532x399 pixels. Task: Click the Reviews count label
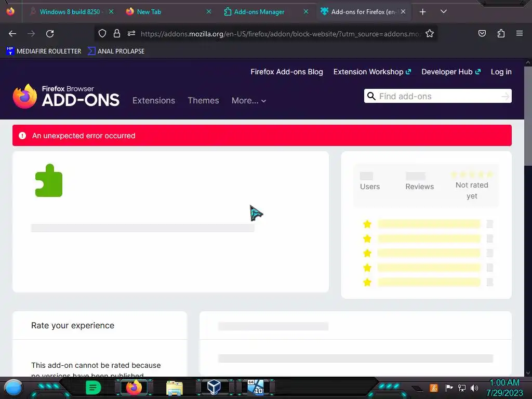pyautogui.click(x=420, y=187)
